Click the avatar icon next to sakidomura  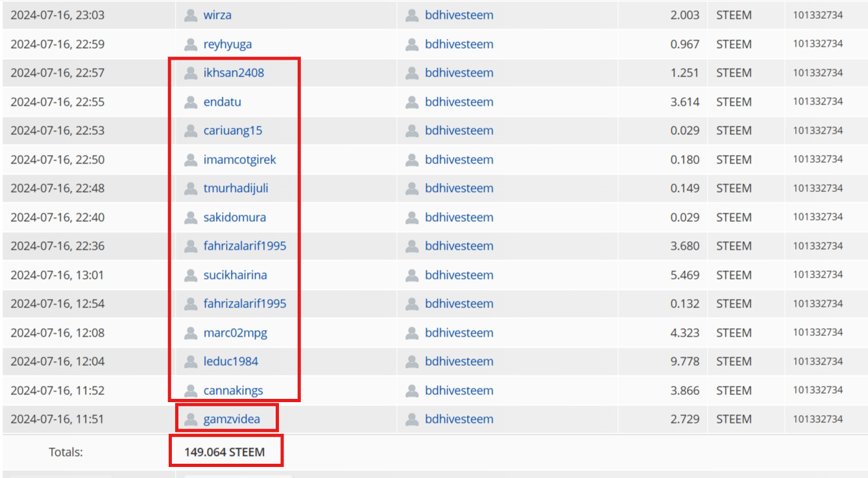(x=191, y=217)
